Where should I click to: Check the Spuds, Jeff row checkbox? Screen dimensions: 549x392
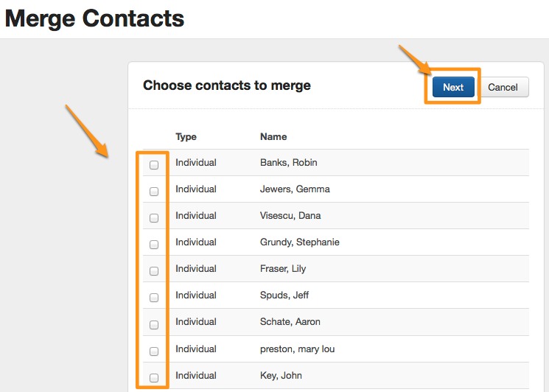154,298
